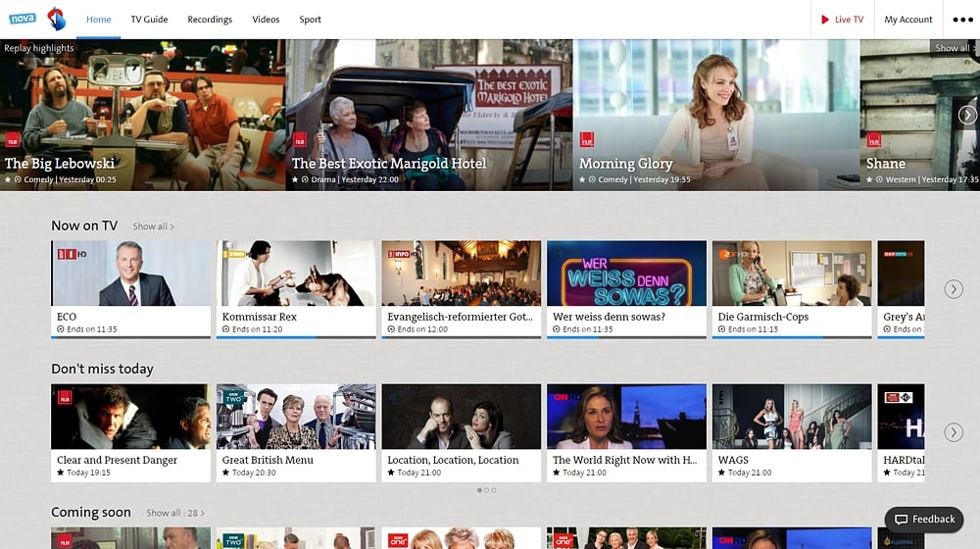Image resolution: width=980 pixels, height=549 pixels.
Task: Click the ECO progress bar
Action: pos(130,337)
